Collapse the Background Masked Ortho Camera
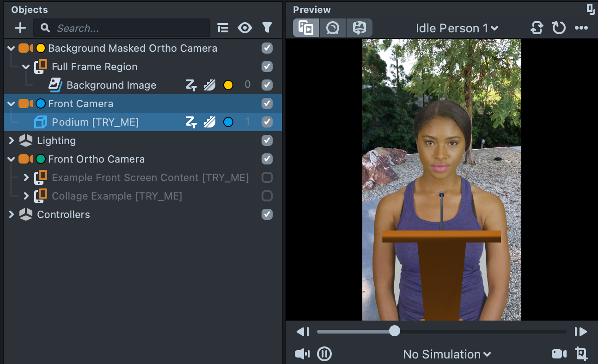 click(12, 48)
